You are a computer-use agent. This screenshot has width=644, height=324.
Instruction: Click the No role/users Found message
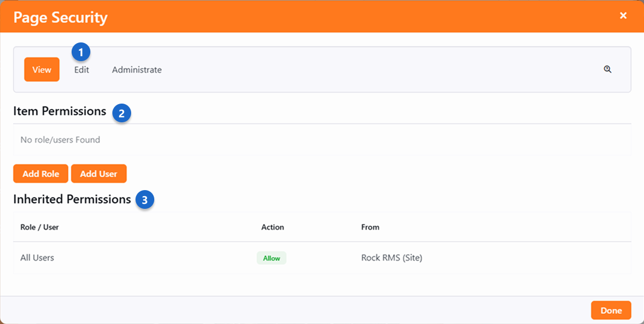(60, 140)
